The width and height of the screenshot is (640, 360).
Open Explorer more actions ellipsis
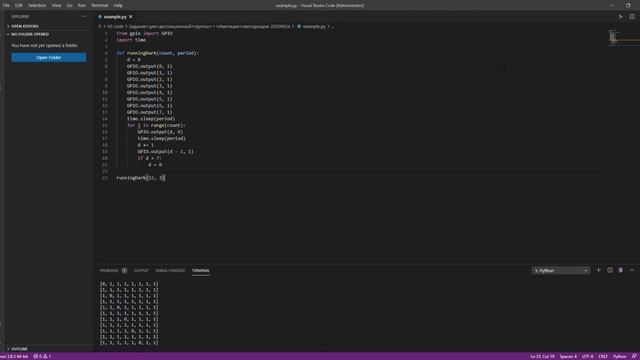coord(84,17)
